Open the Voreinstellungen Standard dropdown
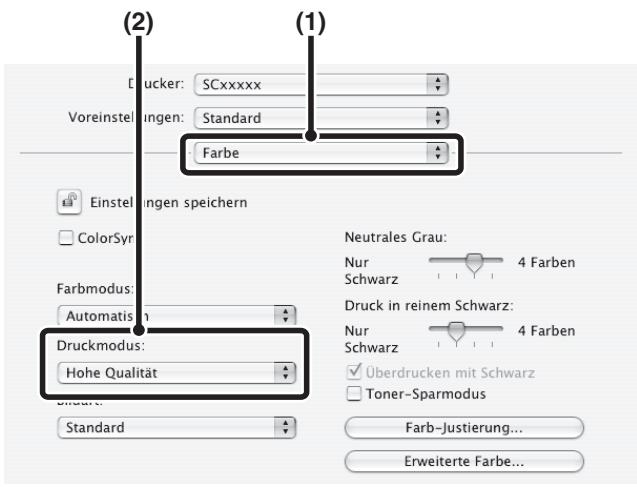637x487 pixels. (321, 118)
